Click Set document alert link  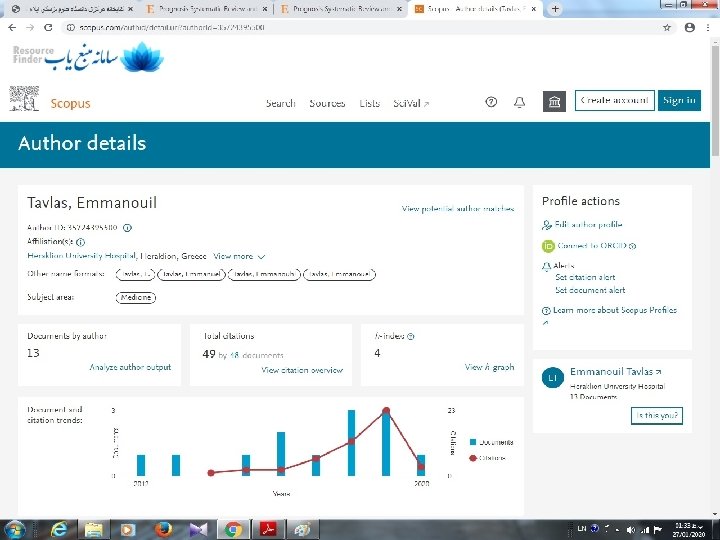pos(590,290)
